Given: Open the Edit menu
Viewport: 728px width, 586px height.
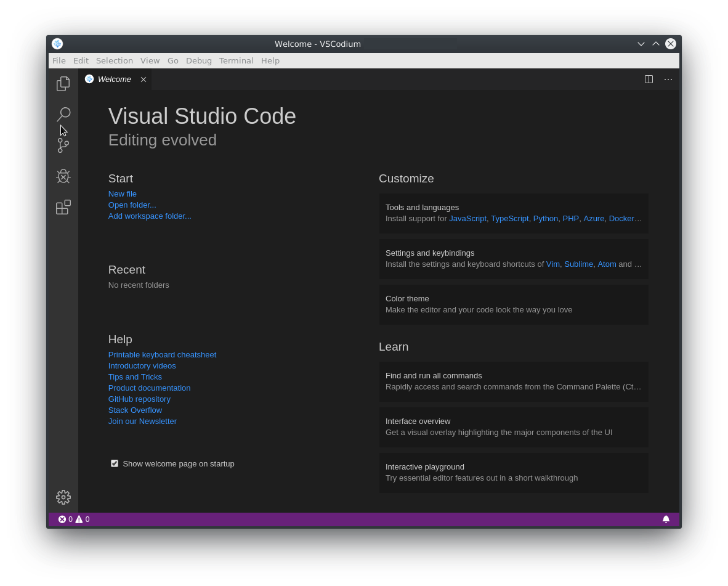Looking at the screenshot, I should click(x=81, y=60).
